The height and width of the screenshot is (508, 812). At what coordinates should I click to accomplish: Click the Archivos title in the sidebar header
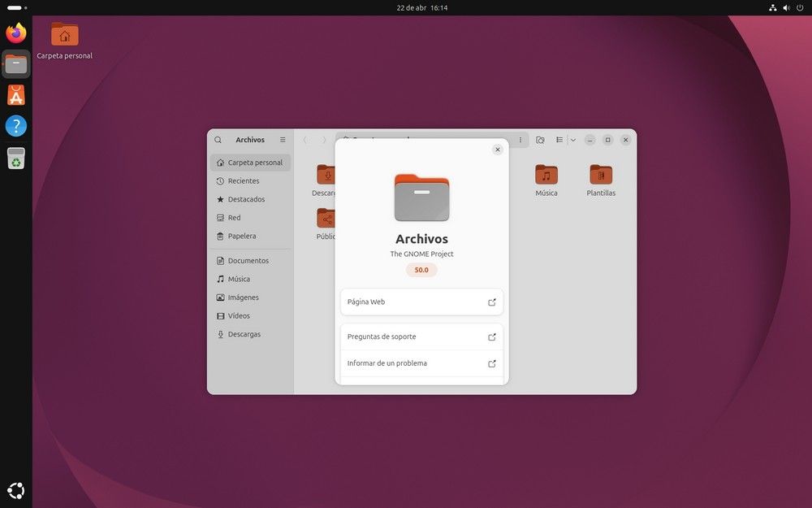pyautogui.click(x=250, y=140)
